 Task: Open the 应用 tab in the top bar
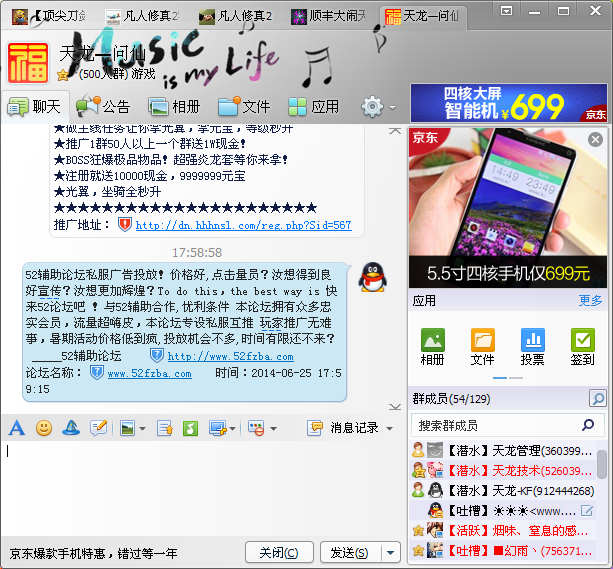coord(314,106)
